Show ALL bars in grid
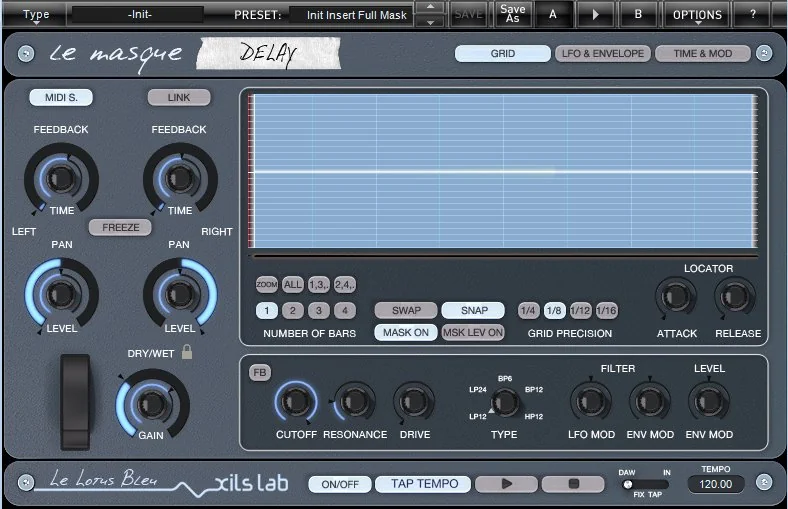This screenshot has width=788, height=509. tap(292, 284)
